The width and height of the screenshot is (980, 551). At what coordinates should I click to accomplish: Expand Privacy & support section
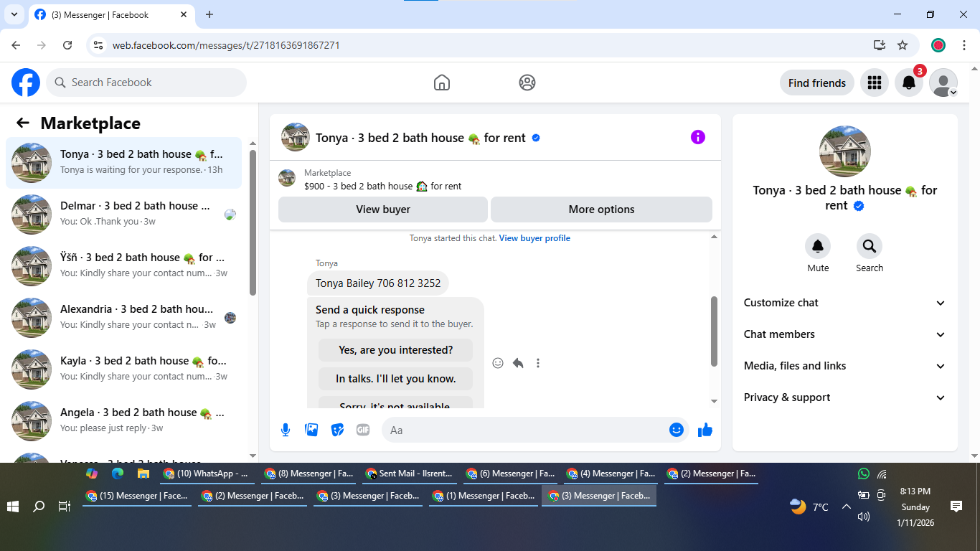pyautogui.click(x=844, y=397)
